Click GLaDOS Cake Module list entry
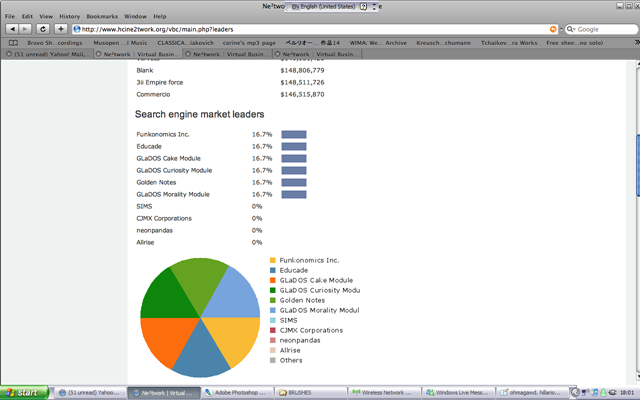Image resolution: width=640 pixels, height=400 pixels. coord(169,158)
